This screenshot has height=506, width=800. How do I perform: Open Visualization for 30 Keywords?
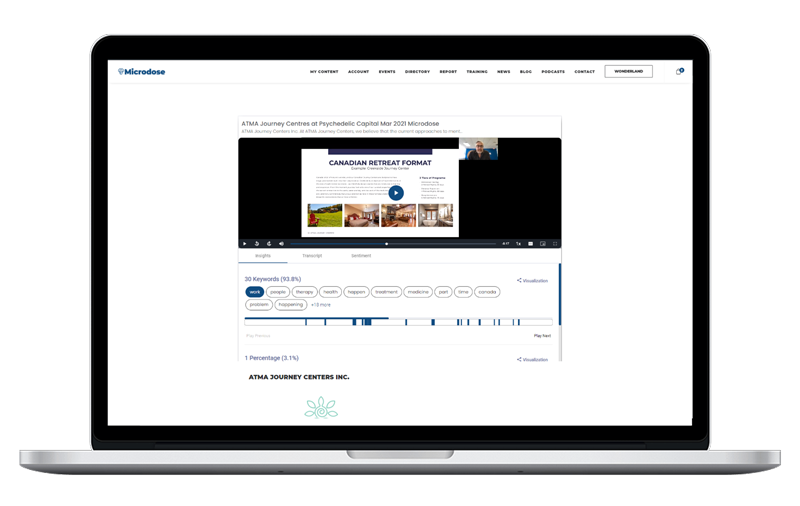(533, 281)
